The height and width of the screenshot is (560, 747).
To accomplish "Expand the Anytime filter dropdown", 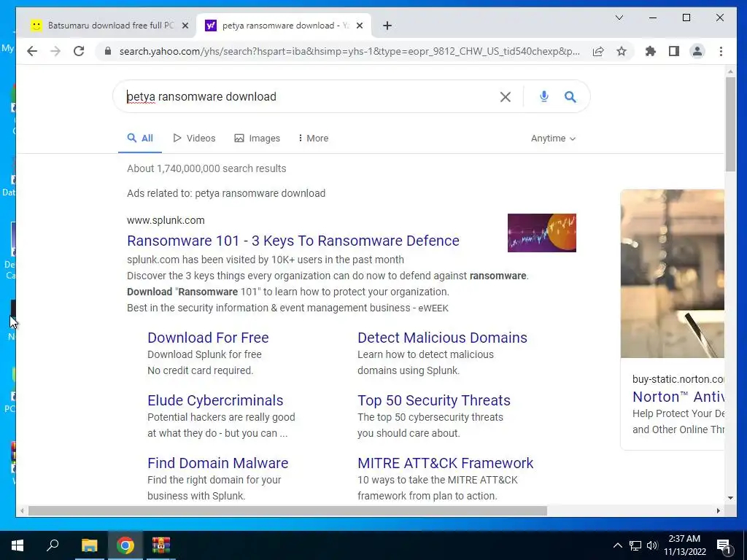I will point(553,139).
